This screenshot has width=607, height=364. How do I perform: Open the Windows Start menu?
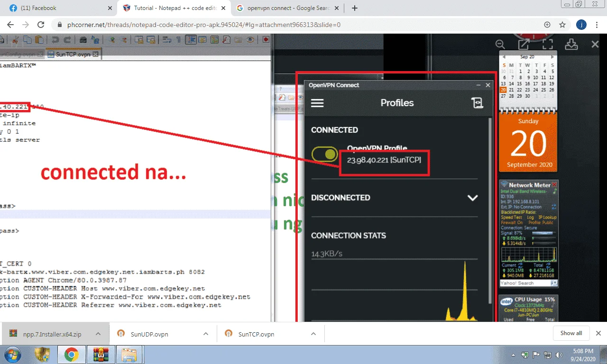12,355
